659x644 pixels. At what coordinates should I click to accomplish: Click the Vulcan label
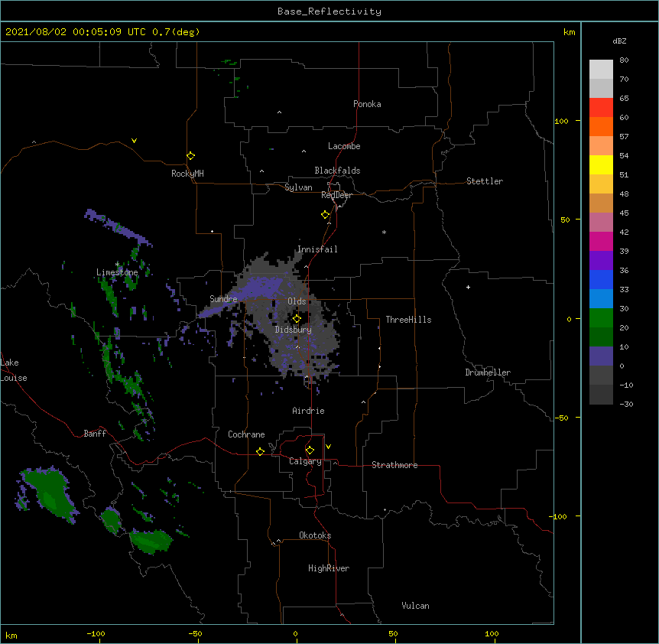click(x=416, y=606)
